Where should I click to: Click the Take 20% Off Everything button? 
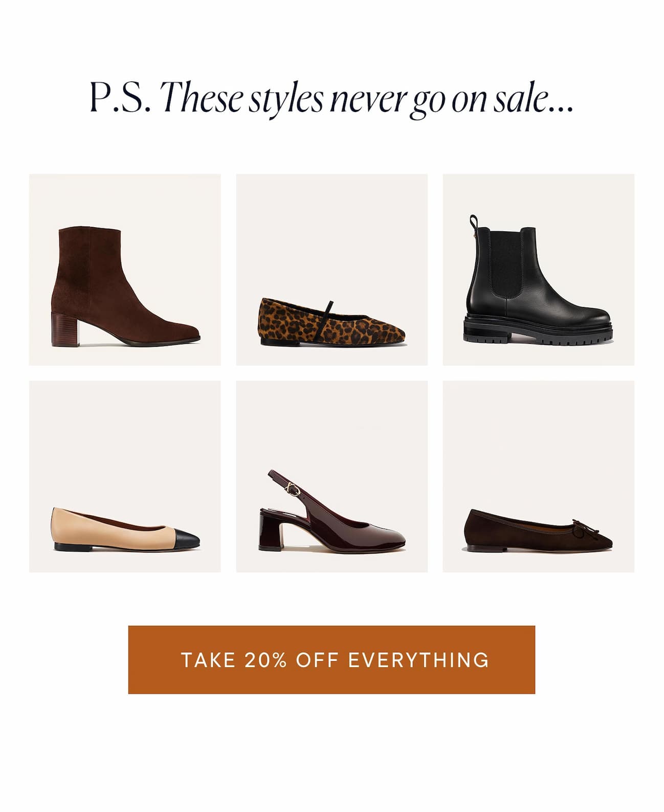[331, 660]
